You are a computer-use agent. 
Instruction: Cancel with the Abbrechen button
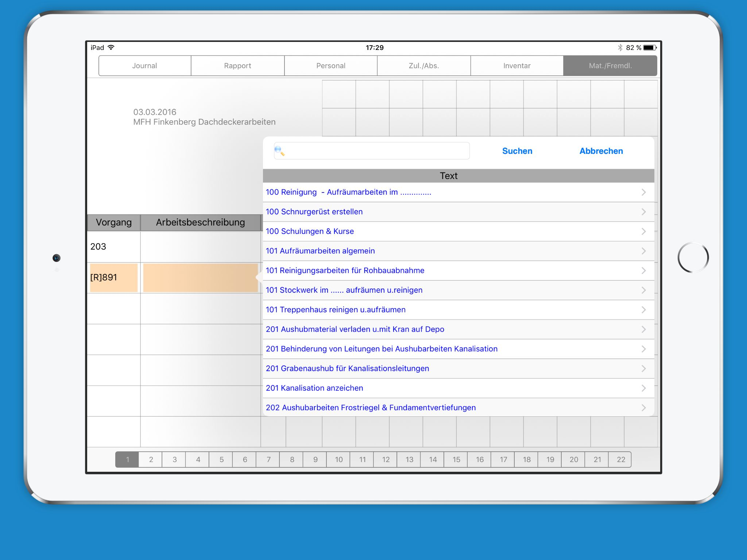coord(601,151)
